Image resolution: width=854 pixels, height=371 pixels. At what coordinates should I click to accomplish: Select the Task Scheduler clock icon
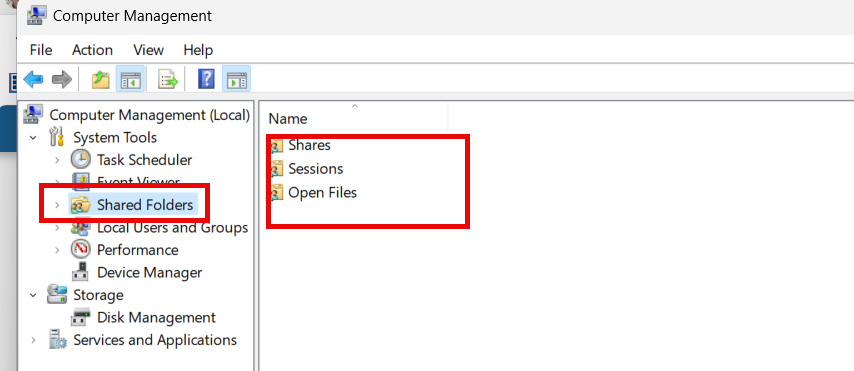[81, 160]
